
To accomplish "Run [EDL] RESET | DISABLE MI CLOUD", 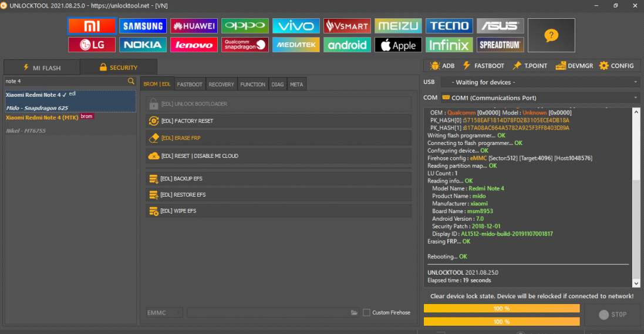I will point(278,156).
